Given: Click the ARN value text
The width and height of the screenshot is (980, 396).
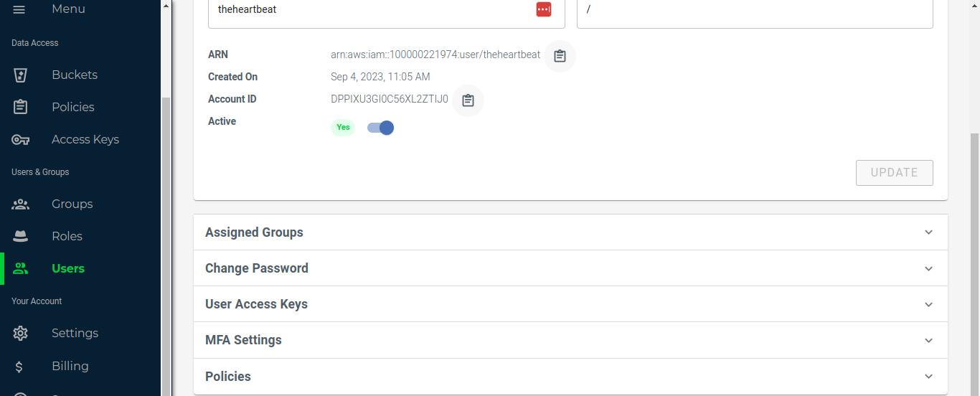Looking at the screenshot, I should [x=435, y=55].
